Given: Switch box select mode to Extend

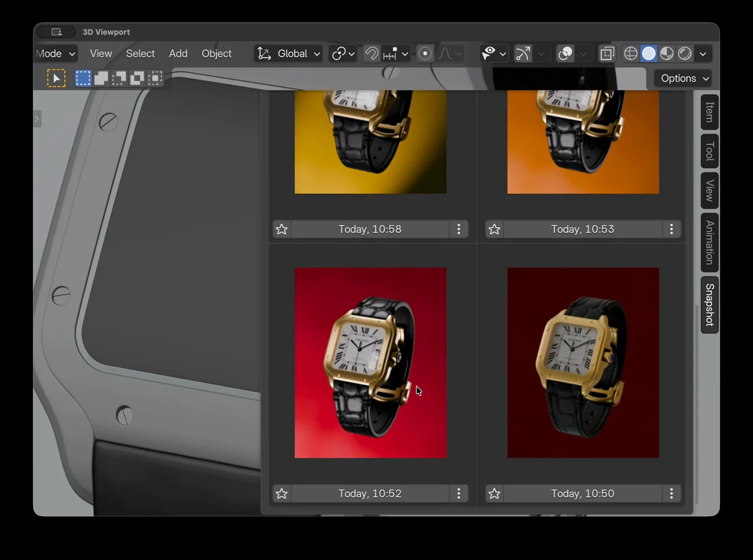Looking at the screenshot, I should click(100, 78).
